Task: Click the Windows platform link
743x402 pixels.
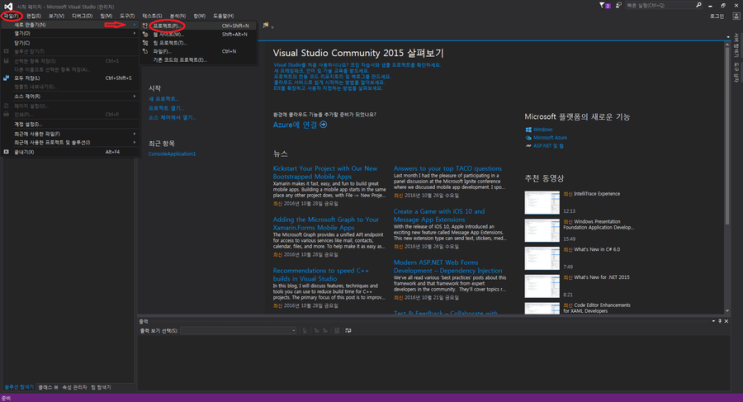Action: [543, 129]
